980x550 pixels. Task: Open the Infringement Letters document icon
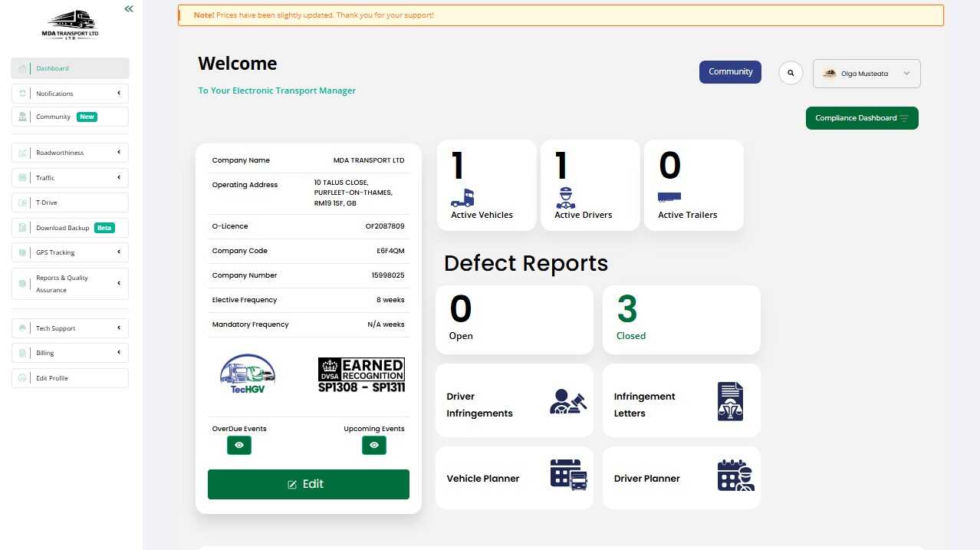pyautogui.click(x=730, y=401)
